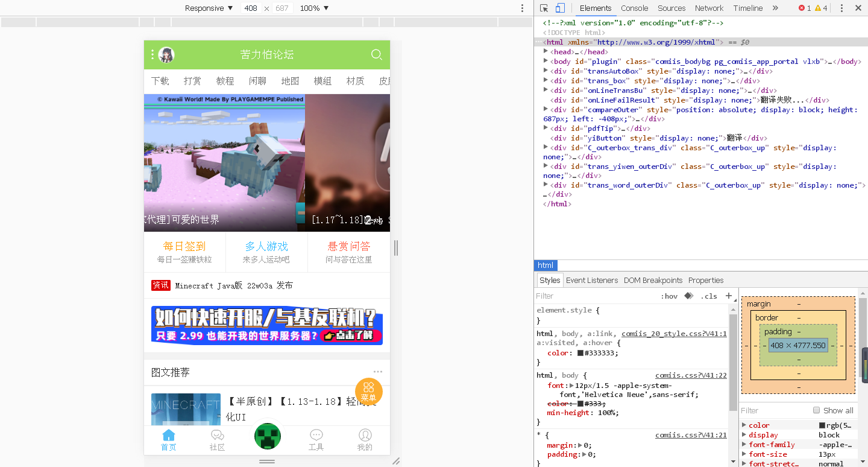Toggle the .cls class editor button
Image resolution: width=868 pixels, height=467 pixels.
click(709, 296)
